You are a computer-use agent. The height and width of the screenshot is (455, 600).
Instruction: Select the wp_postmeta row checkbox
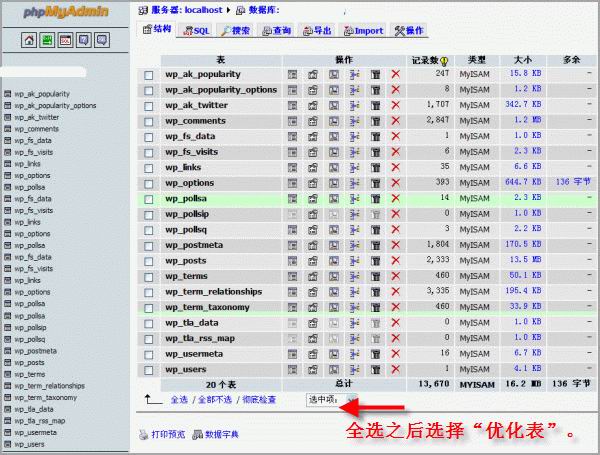click(x=148, y=246)
